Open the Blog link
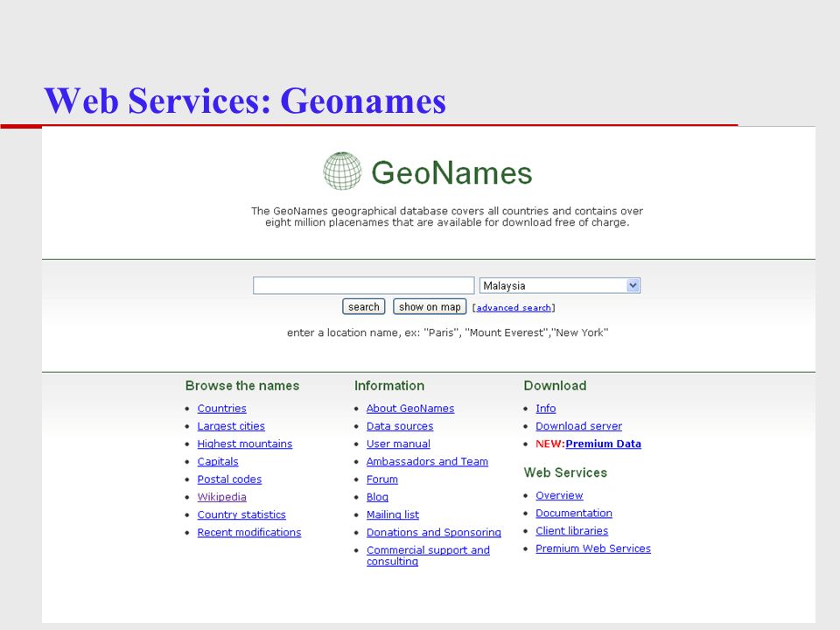Image resolution: width=840 pixels, height=630 pixels. 377,497
